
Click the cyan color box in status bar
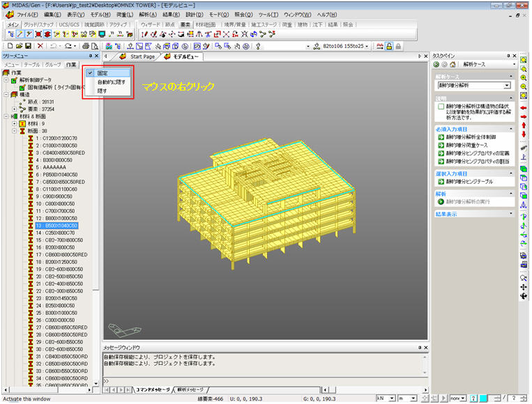[483, 398]
